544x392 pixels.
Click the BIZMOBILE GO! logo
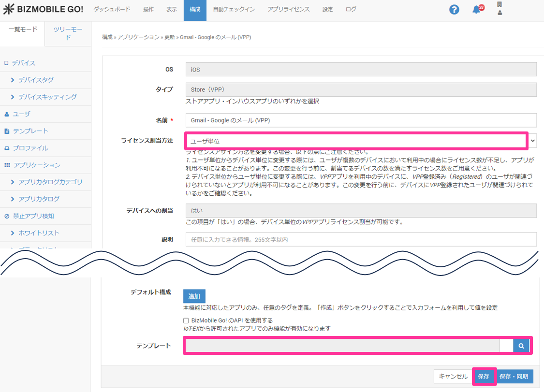pyautogui.click(x=43, y=10)
